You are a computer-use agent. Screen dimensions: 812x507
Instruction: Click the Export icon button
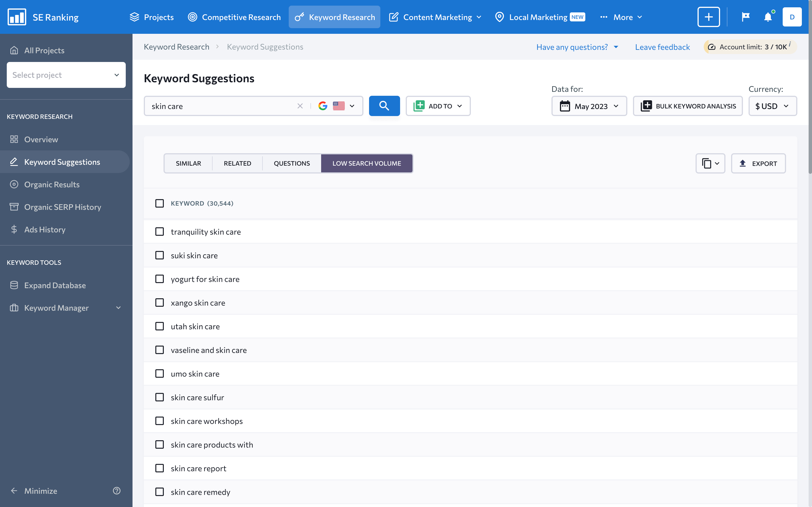pyautogui.click(x=758, y=163)
